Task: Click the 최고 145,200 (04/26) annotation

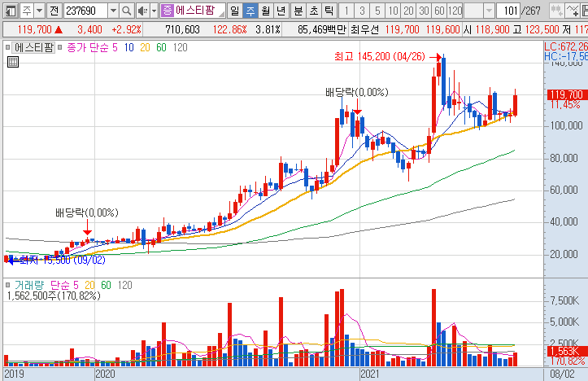Action: [x=380, y=57]
